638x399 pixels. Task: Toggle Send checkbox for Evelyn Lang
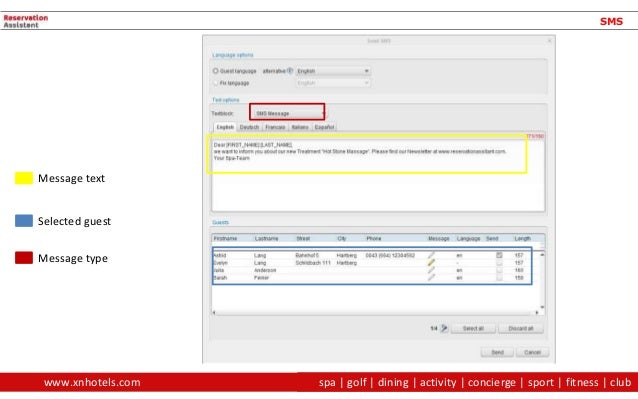click(499, 263)
